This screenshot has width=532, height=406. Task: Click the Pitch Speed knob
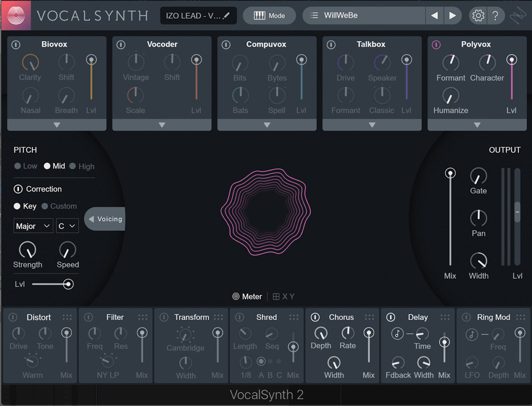[x=68, y=250]
